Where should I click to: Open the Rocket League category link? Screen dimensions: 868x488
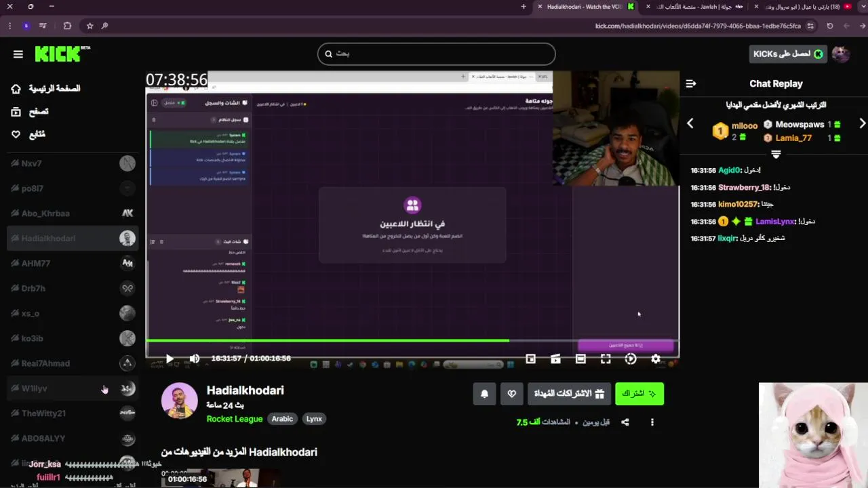235,419
